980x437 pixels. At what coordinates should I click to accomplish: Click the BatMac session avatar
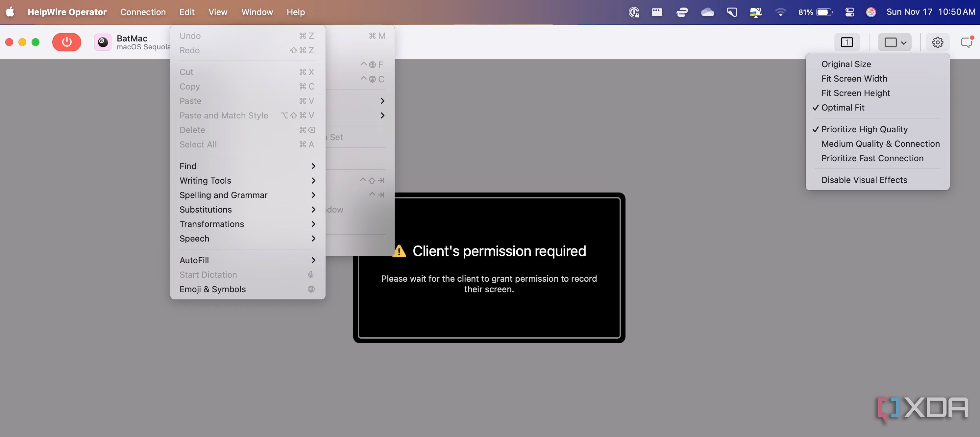coord(102,42)
